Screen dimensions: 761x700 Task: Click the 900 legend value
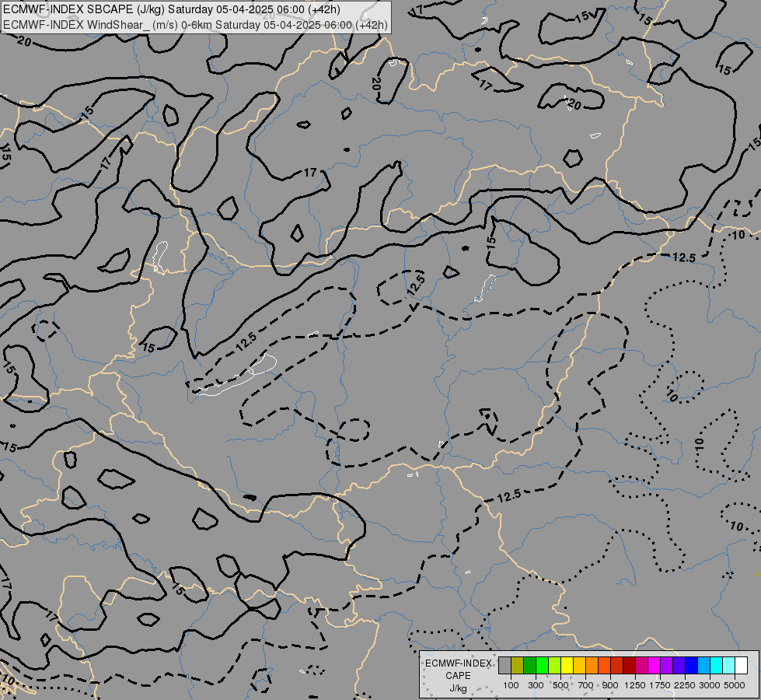[610, 685]
